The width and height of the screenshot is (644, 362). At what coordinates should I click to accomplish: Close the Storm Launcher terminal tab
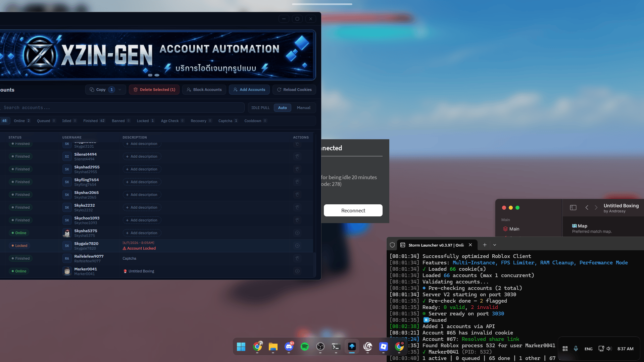[x=470, y=245]
